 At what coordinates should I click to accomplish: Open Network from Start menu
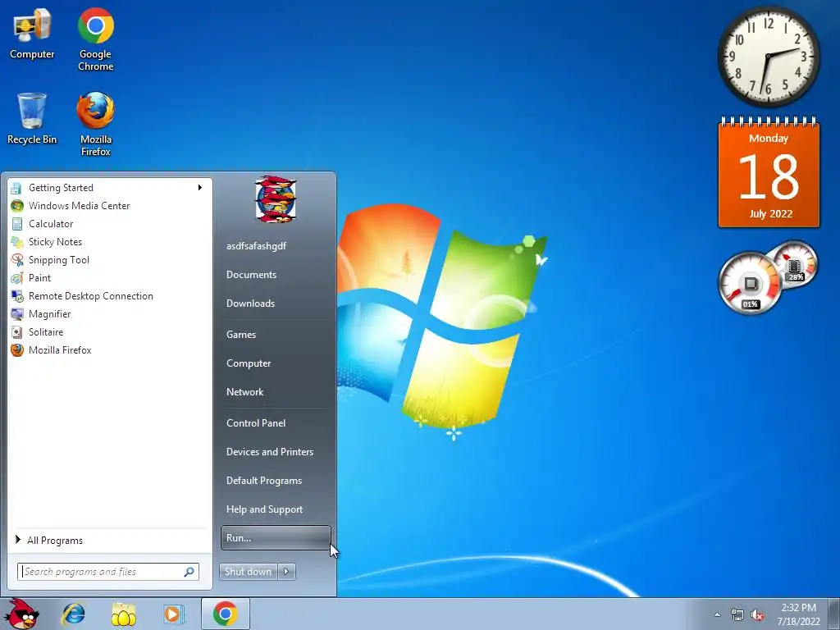click(x=244, y=392)
